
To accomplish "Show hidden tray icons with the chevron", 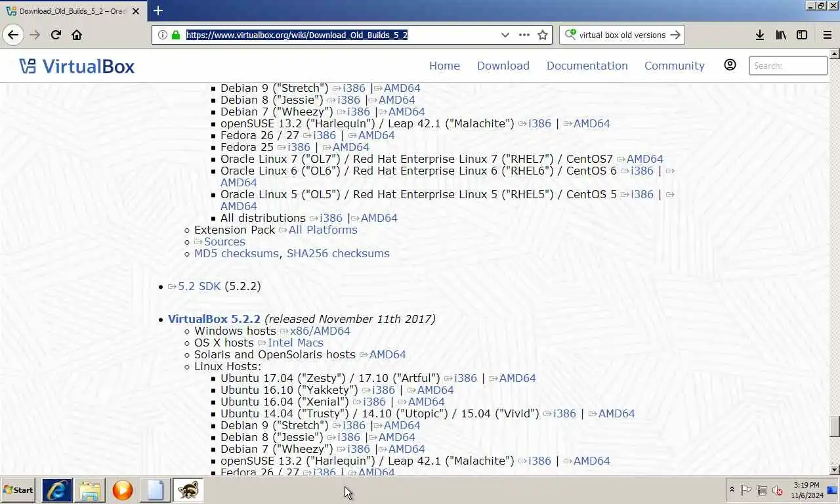I will tap(732, 490).
